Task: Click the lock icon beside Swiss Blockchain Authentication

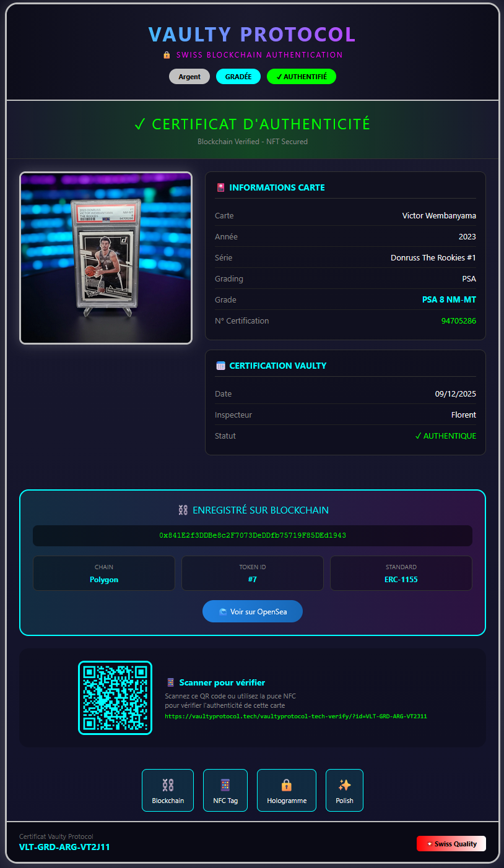Action: [x=167, y=55]
